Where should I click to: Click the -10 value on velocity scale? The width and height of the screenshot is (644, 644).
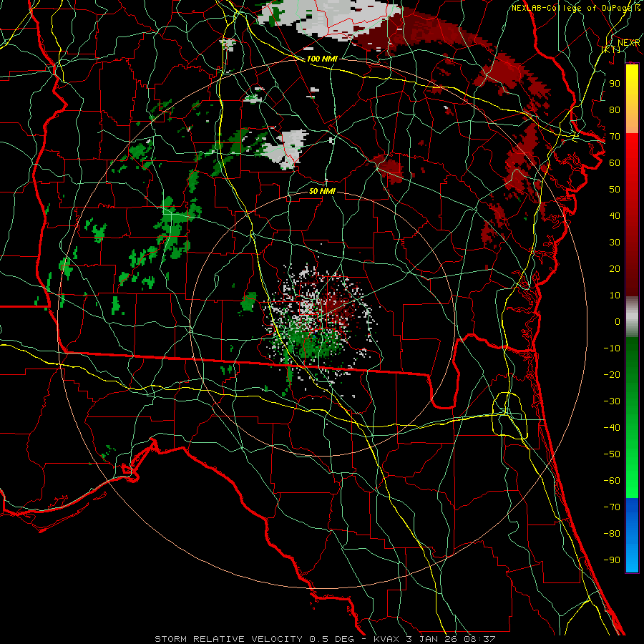point(612,348)
